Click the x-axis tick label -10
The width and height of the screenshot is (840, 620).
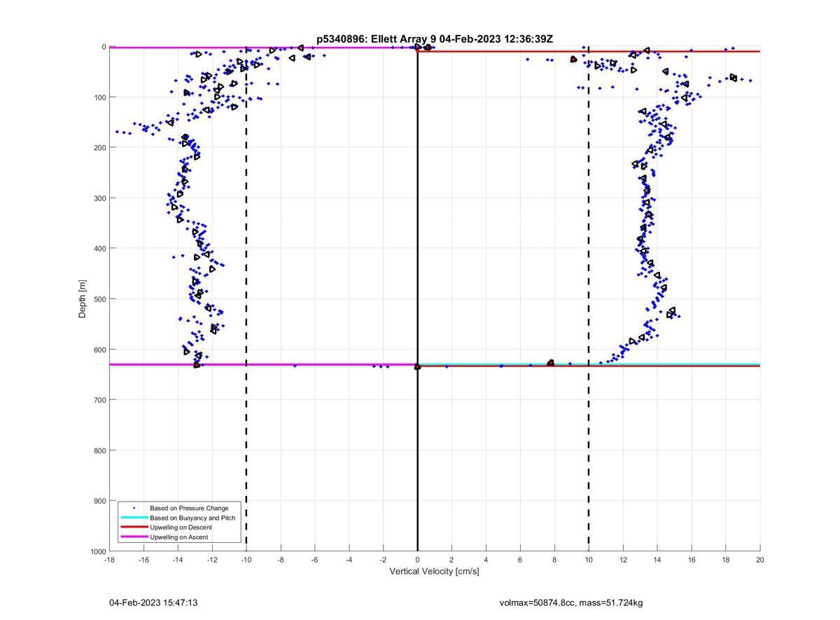pyautogui.click(x=246, y=560)
